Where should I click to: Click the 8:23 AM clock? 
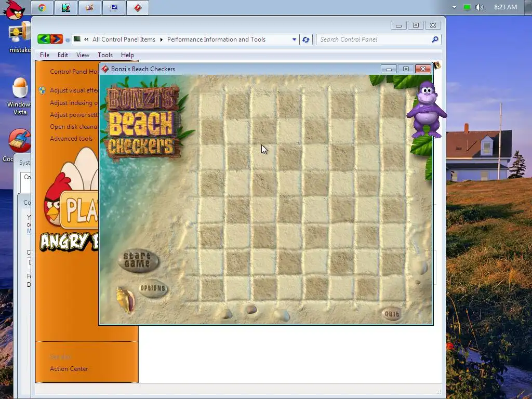505,7
